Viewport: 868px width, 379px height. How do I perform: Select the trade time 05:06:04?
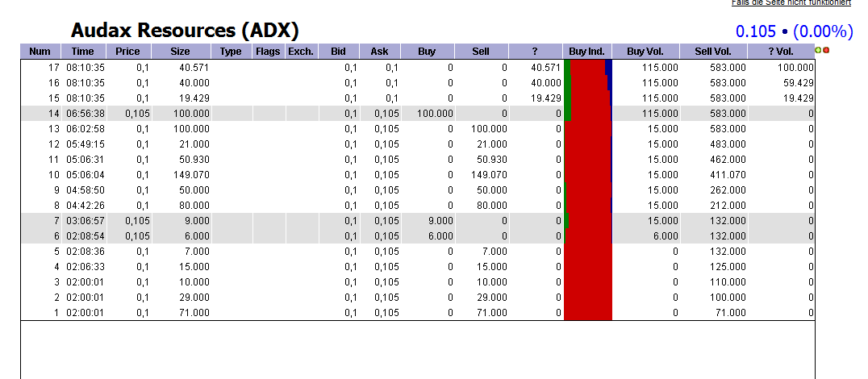tap(86, 175)
